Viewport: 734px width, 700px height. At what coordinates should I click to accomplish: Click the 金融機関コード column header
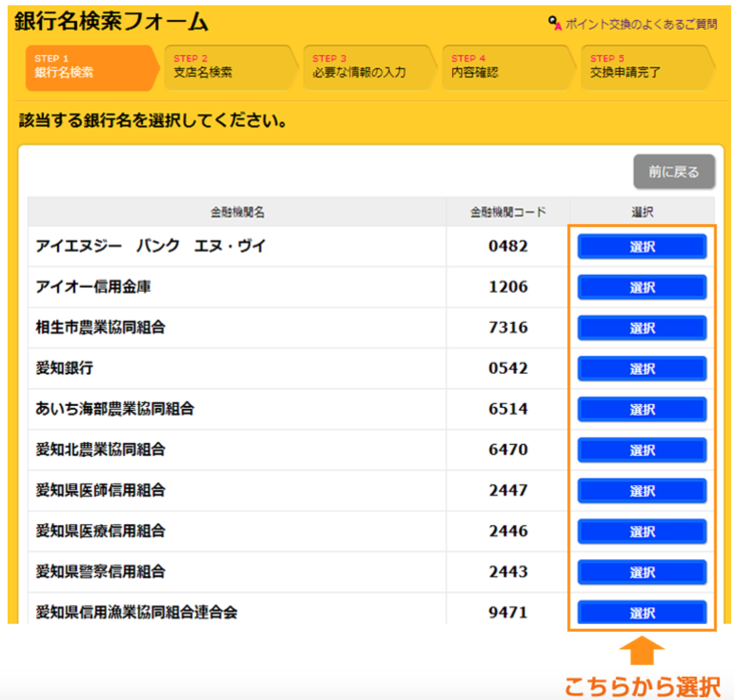(x=508, y=212)
